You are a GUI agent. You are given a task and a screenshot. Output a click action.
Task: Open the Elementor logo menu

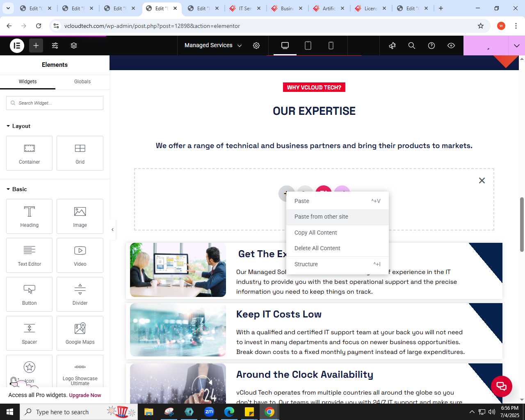coord(17,46)
